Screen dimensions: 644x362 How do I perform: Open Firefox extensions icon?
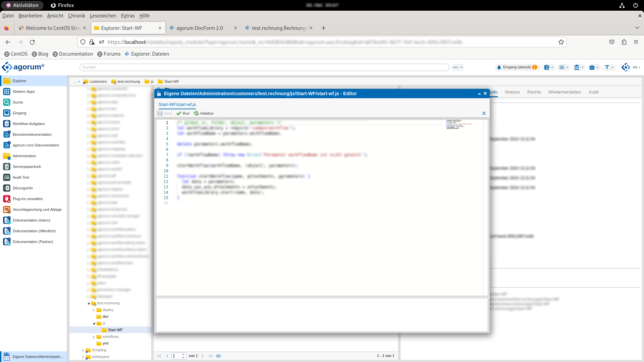tap(624, 42)
